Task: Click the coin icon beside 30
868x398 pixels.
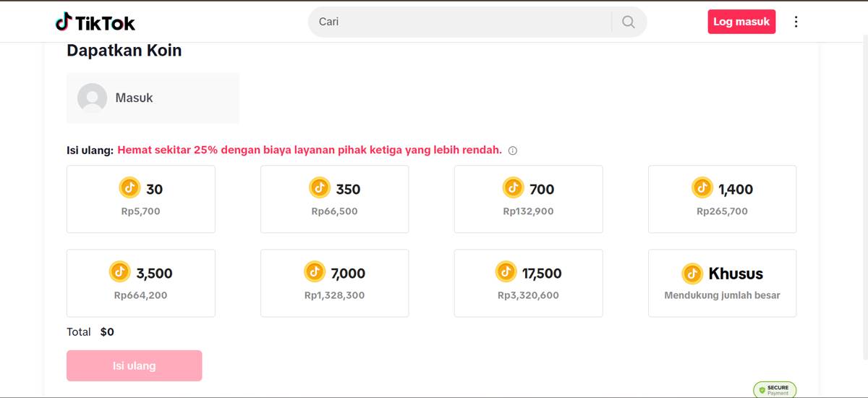Action: point(129,188)
